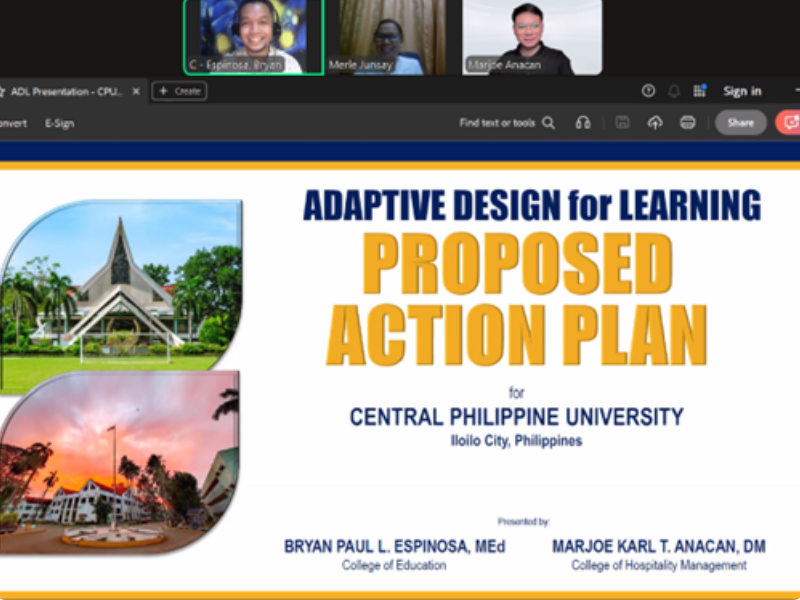Click the Create button
The width and height of the screenshot is (800, 600).
point(179,91)
